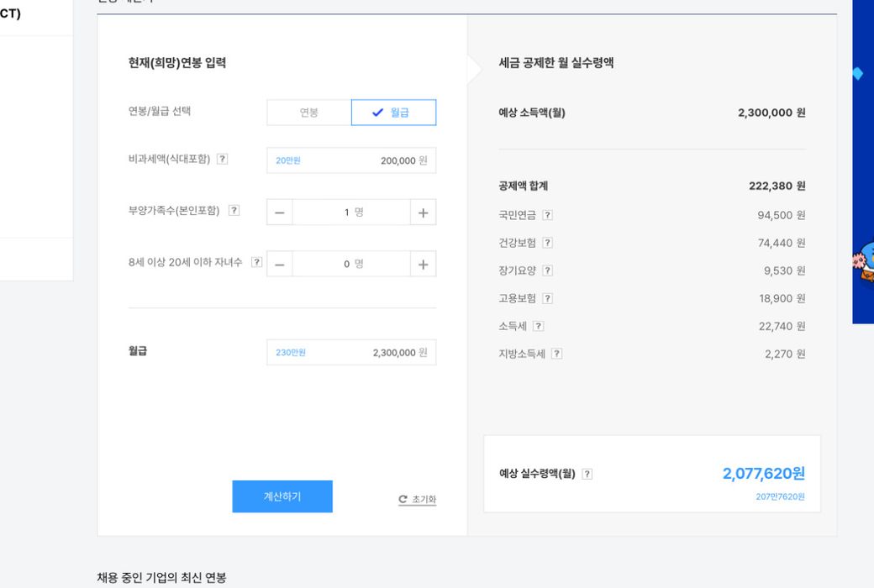874x588 pixels.
Task: Click the 장기요양 question mark icon
Action: pyautogui.click(x=547, y=270)
